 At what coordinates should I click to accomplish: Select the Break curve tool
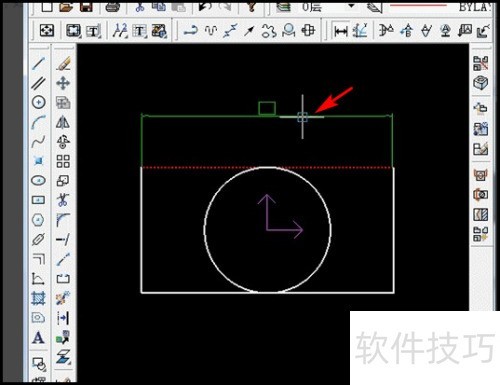(x=63, y=259)
